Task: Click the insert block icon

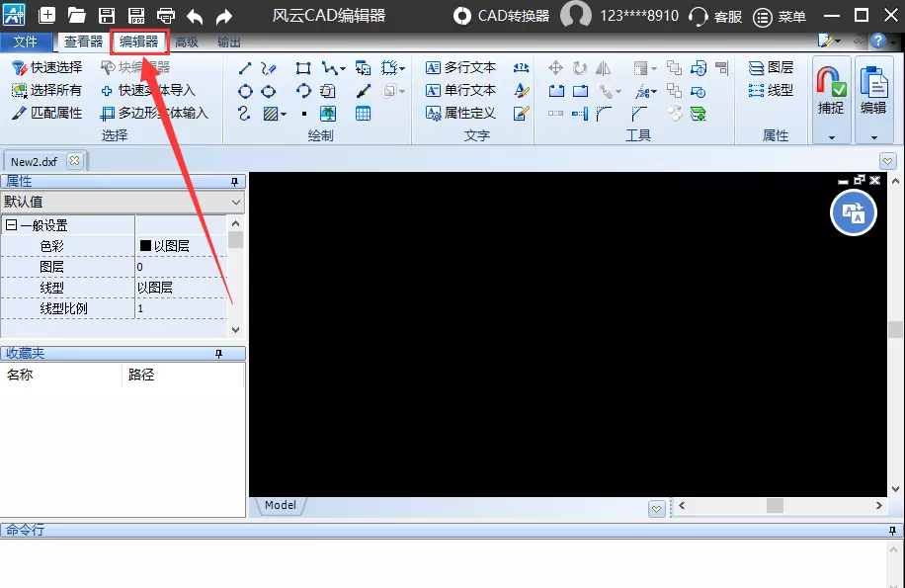Action: [363, 68]
